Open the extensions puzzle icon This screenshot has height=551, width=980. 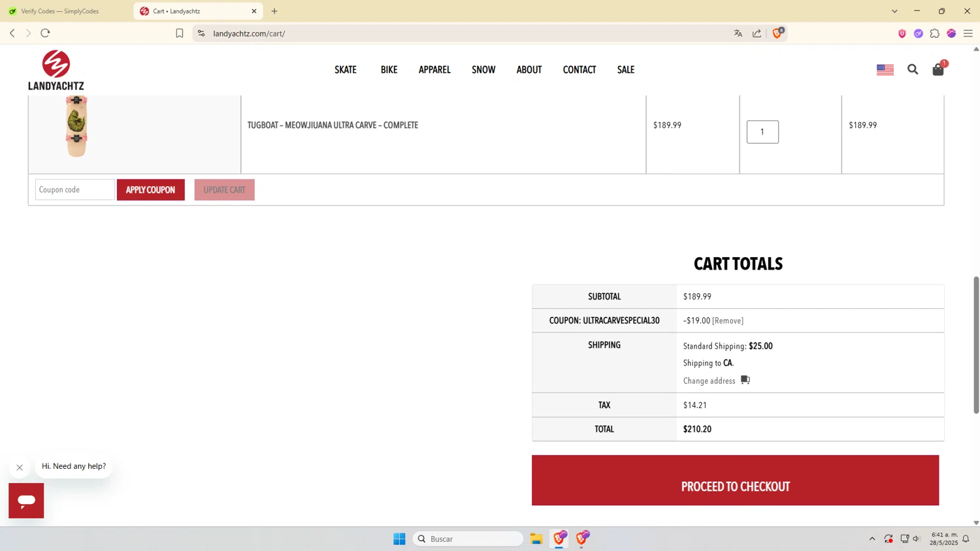click(x=935, y=33)
